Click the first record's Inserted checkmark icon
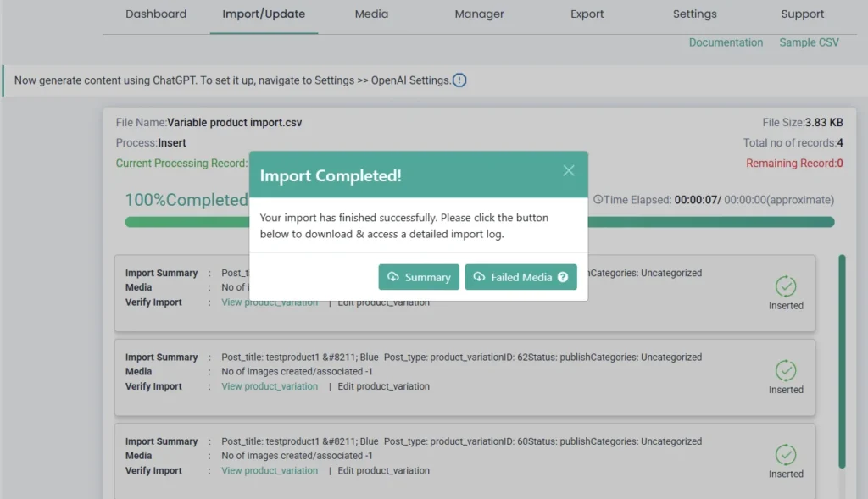This screenshot has width=868, height=499. (786, 286)
